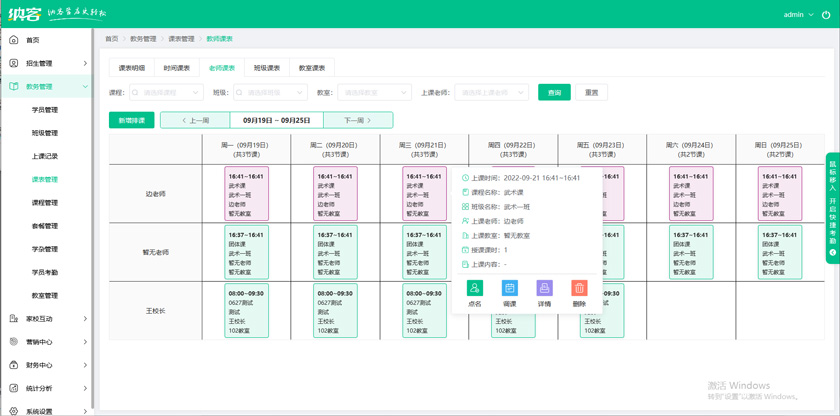The image size is (840, 416).
Task: Click the 统计分析 sidebar icon
Action: point(14,388)
